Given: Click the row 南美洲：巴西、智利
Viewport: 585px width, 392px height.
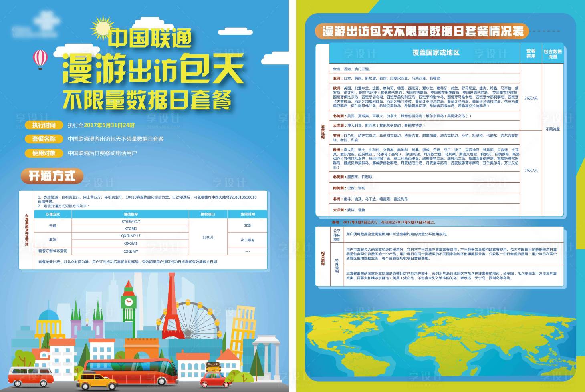Looking at the screenshot, I should click(x=424, y=187).
